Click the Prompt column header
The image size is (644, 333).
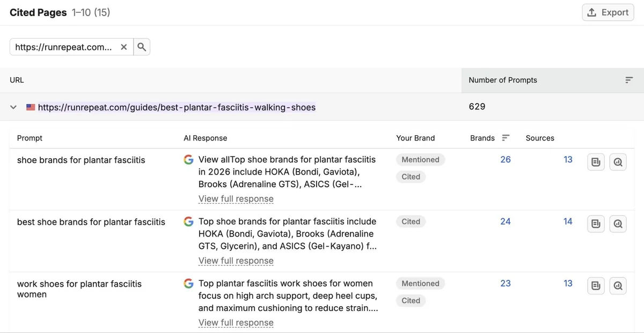point(30,138)
